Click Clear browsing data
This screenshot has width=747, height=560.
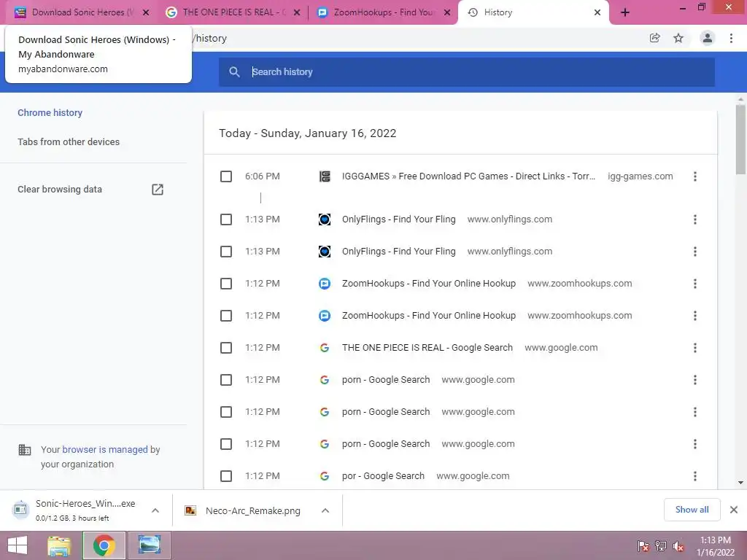60,190
